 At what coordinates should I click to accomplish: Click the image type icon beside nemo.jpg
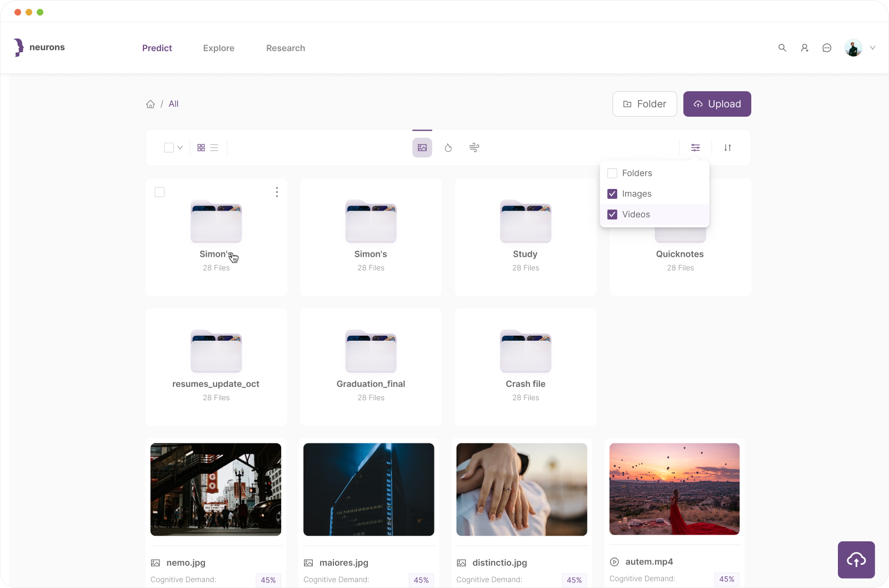pos(156,563)
